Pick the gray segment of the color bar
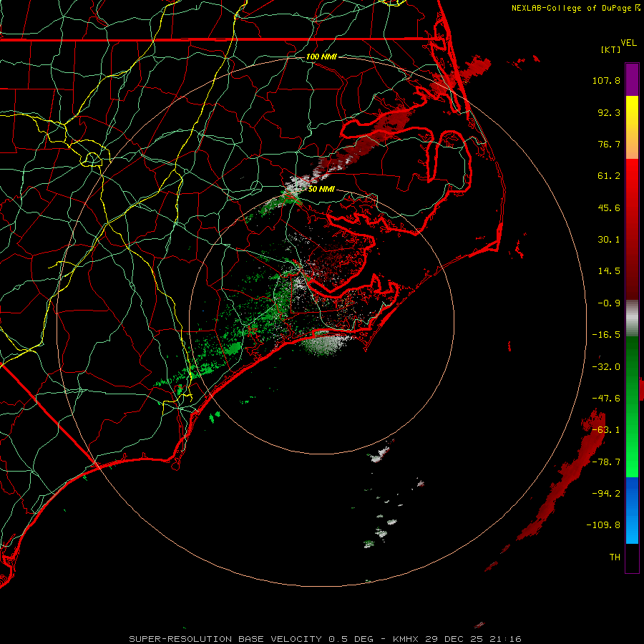Image resolution: width=644 pixels, height=644 pixels. coord(632,318)
